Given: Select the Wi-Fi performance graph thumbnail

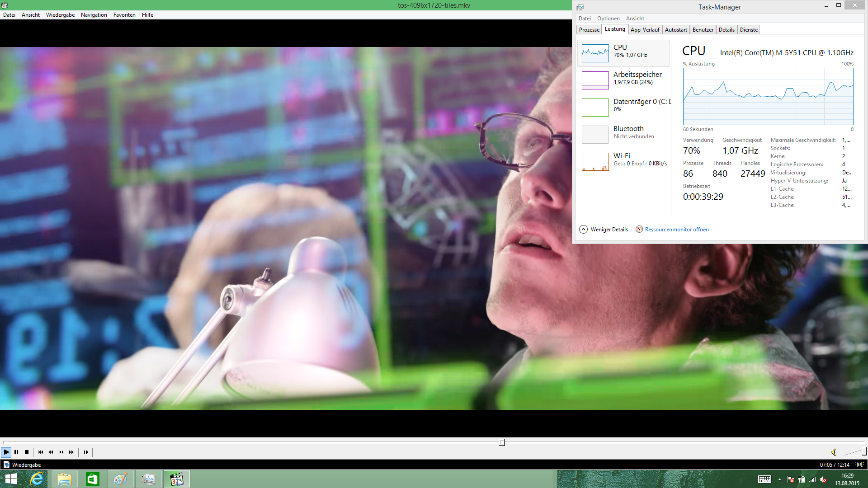Looking at the screenshot, I should (x=595, y=161).
